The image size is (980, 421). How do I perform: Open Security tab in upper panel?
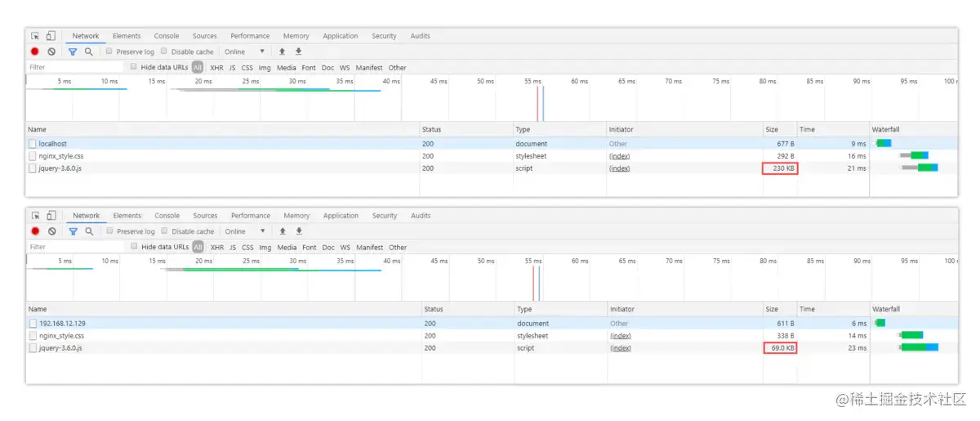[384, 36]
